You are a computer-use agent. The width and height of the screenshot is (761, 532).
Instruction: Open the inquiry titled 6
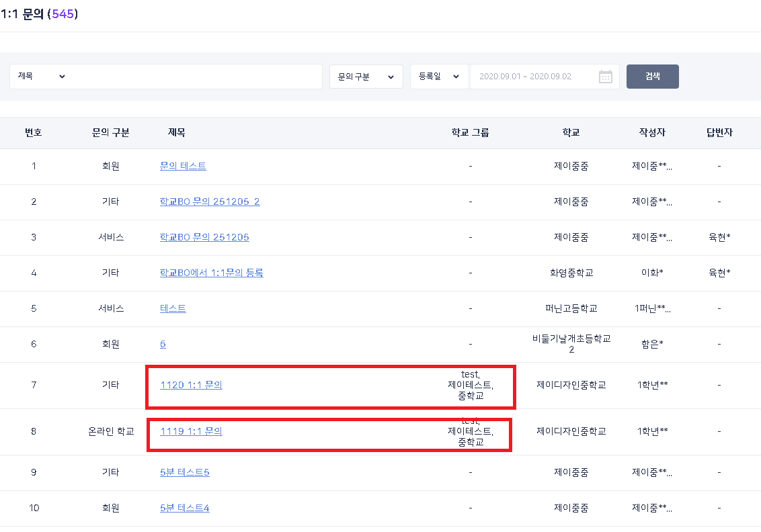coord(163,344)
